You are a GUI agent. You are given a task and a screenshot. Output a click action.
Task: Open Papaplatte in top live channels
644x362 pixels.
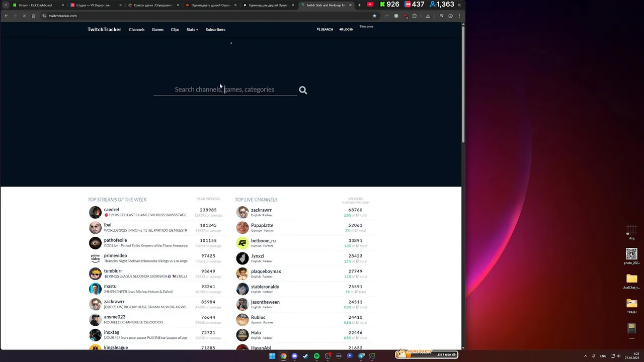[x=262, y=225]
